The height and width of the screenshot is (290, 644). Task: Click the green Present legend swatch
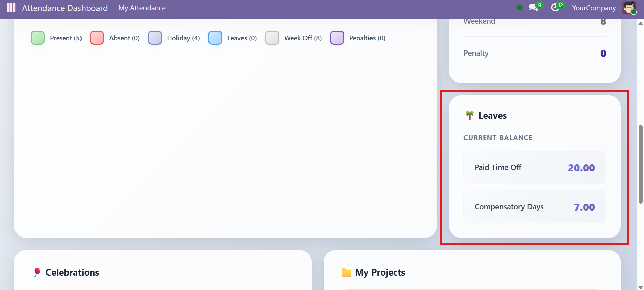coord(38,38)
